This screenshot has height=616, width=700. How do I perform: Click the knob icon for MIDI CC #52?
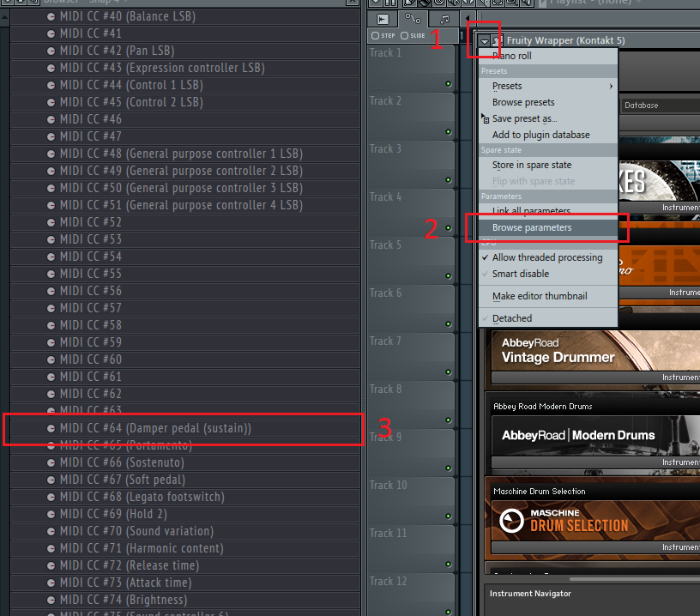pyautogui.click(x=51, y=222)
